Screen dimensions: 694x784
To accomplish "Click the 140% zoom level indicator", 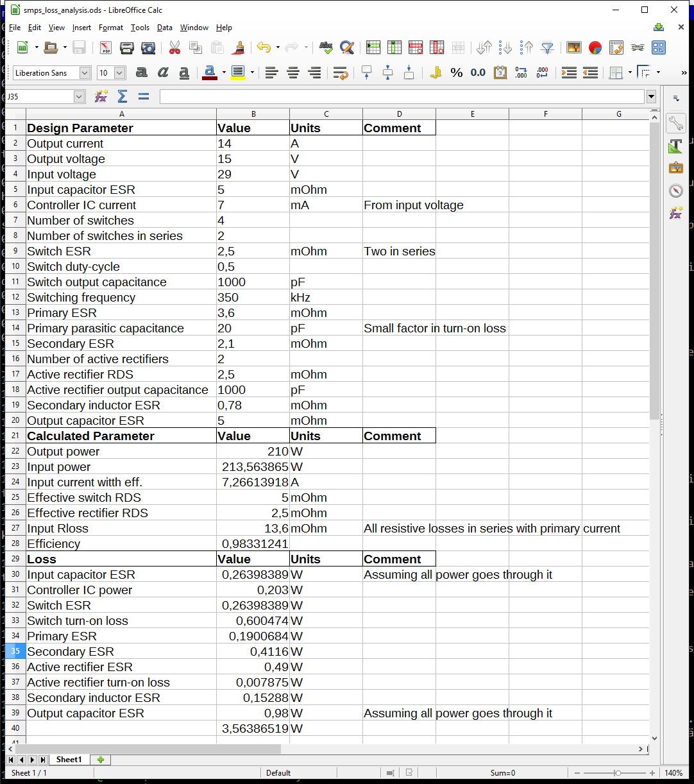I will click(x=673, y=773).
